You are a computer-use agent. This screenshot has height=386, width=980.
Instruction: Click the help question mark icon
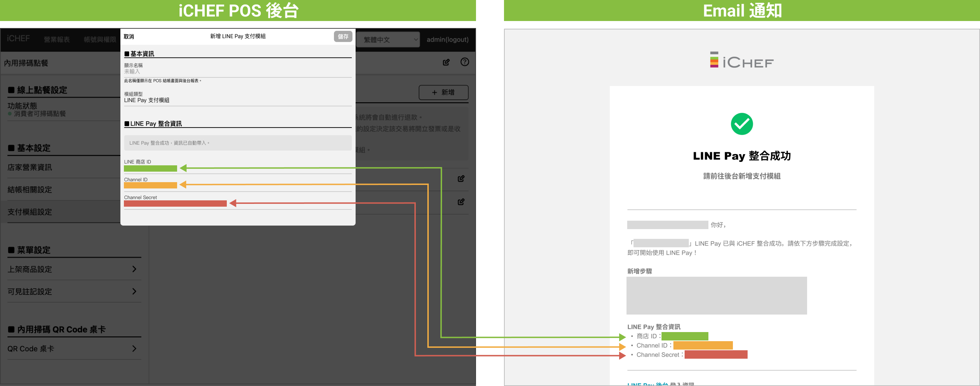[x=464, y=62]
